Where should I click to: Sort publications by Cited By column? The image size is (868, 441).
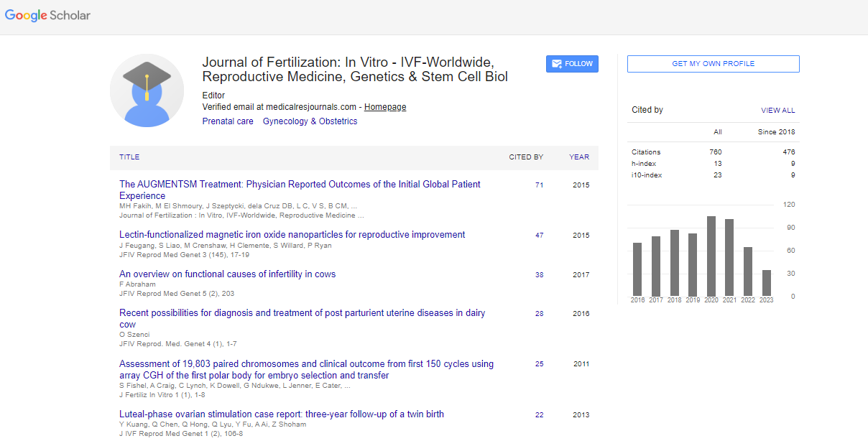pos(526,157)
